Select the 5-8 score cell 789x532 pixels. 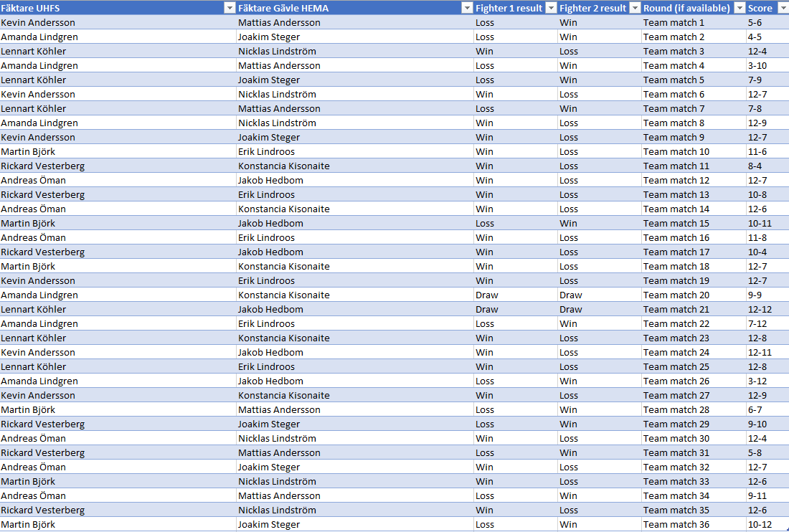pos(768,452)
